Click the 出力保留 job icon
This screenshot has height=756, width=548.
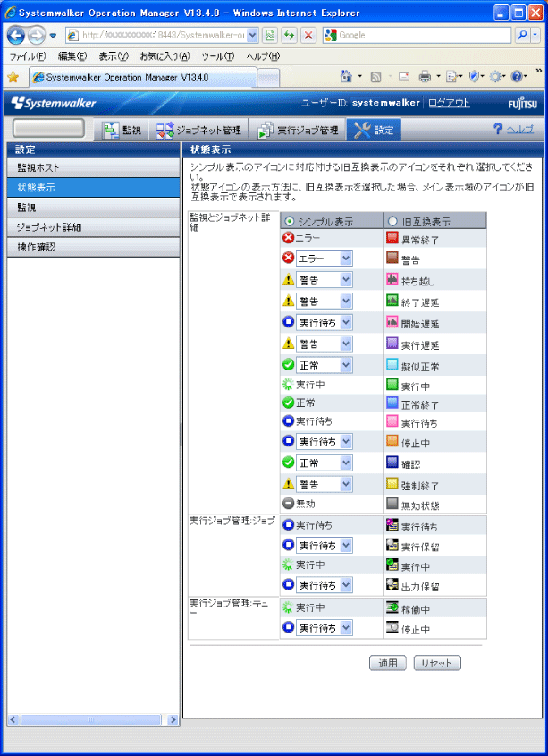click(x=392, y=585)
